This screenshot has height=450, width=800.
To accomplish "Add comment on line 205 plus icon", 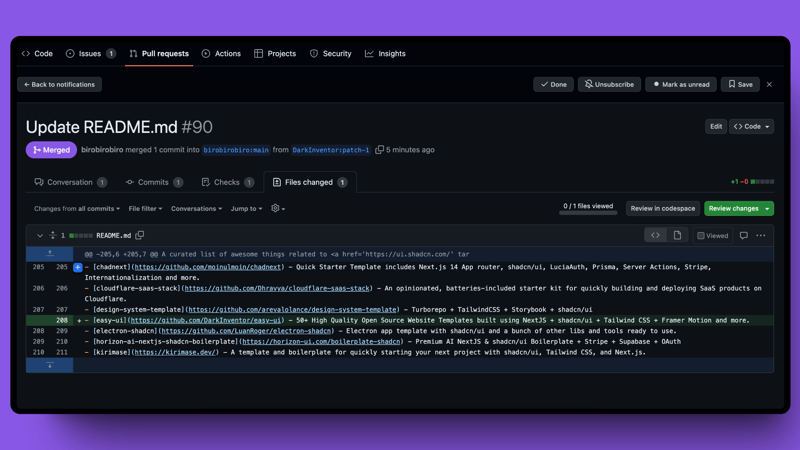I will coord(78,267).
